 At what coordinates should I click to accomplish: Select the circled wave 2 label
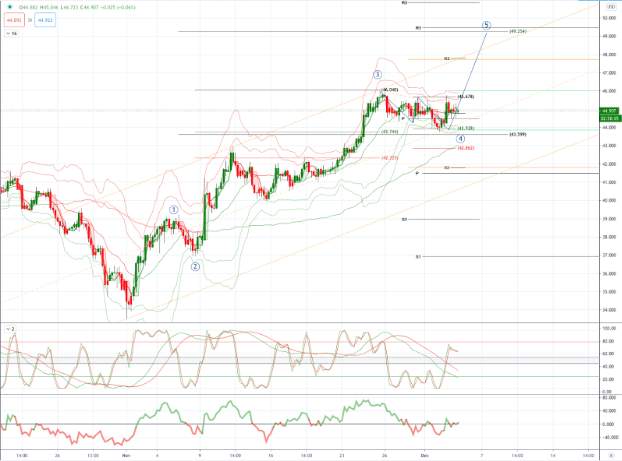[195, 267]
